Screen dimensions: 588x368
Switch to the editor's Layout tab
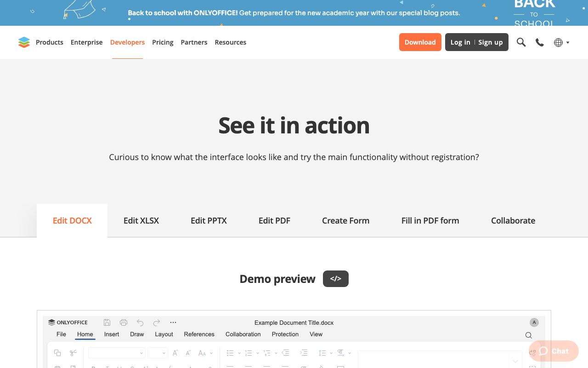click(x=164, y=334)
